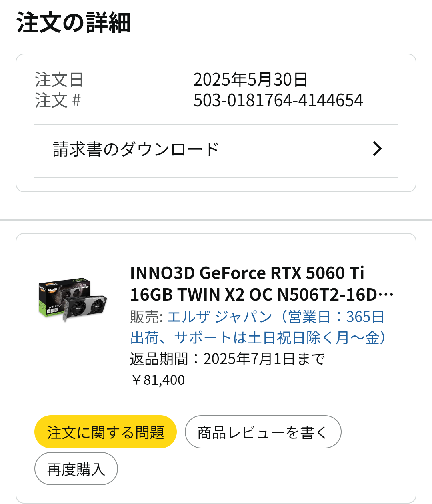Tap the 商品レビューを書く button

[263, 432]
